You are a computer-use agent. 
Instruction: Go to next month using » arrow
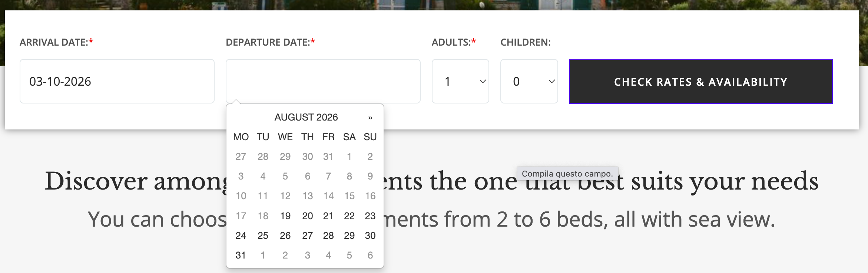pyautogui.click(x=370, y=118)
